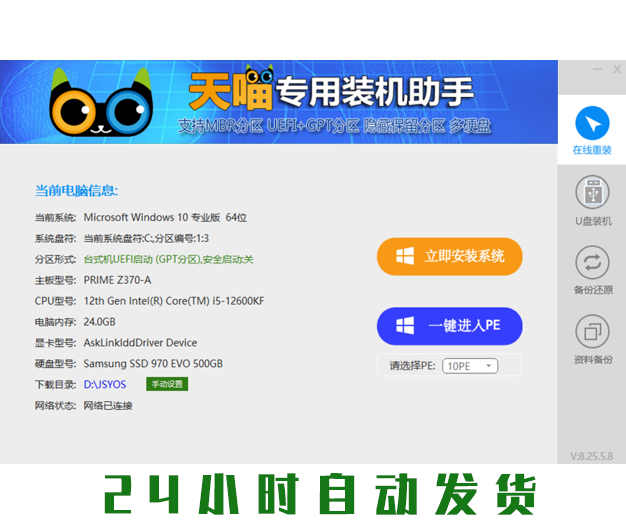Click the 备份还原 tab label
626x523 pixels.
593,290
